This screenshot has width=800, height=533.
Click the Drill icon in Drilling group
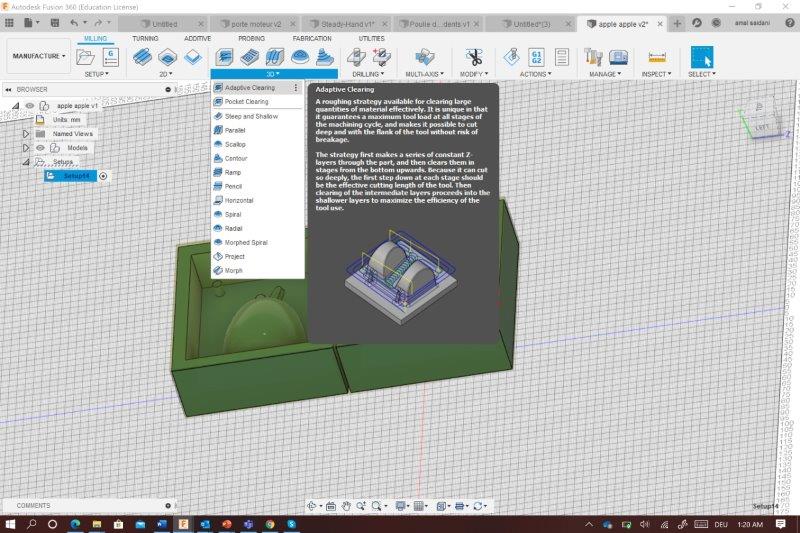tap(356, 57)
